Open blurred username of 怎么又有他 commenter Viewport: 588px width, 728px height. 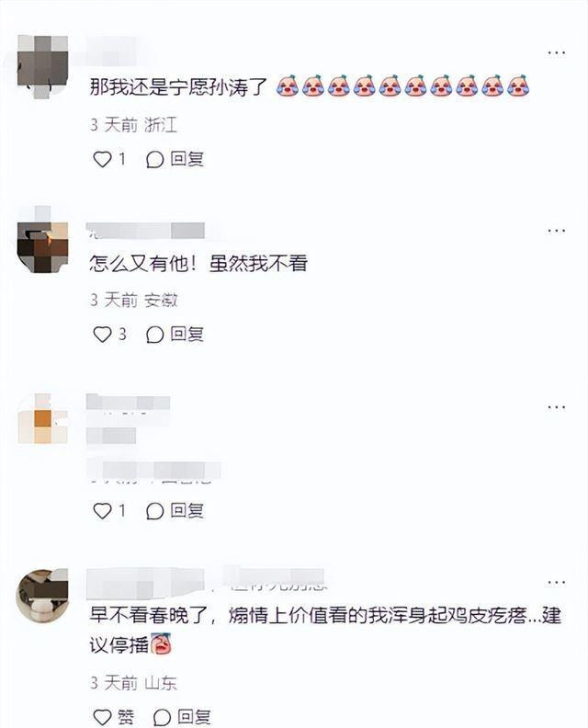(x=146, y=231)
